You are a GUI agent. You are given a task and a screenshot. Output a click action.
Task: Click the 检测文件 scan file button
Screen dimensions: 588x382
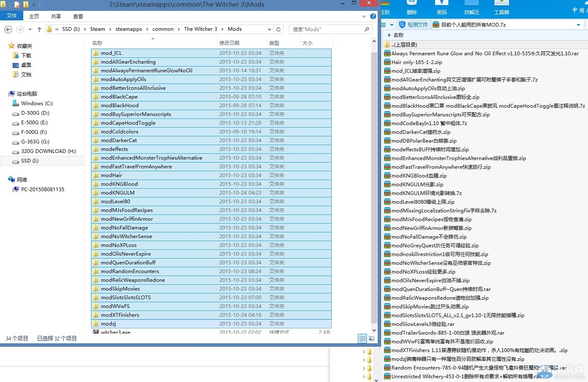(x=413, y=25)
